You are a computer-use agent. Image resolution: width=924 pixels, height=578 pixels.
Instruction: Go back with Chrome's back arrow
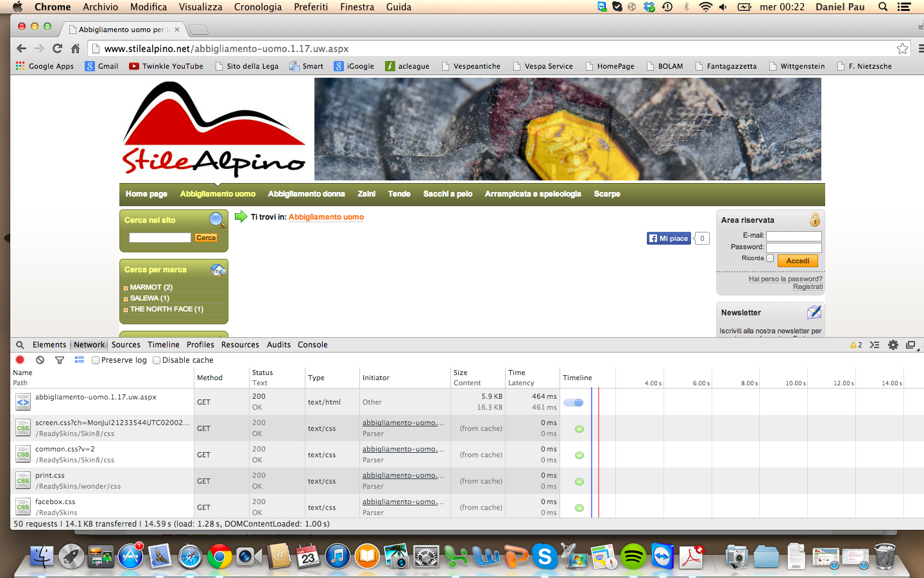21,49
